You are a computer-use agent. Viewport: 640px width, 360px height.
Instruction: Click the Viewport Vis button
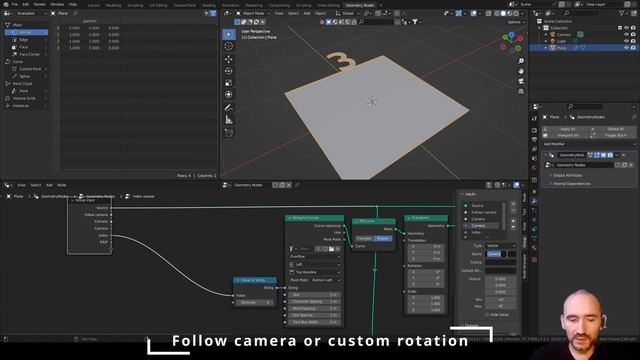coord(567,135)
